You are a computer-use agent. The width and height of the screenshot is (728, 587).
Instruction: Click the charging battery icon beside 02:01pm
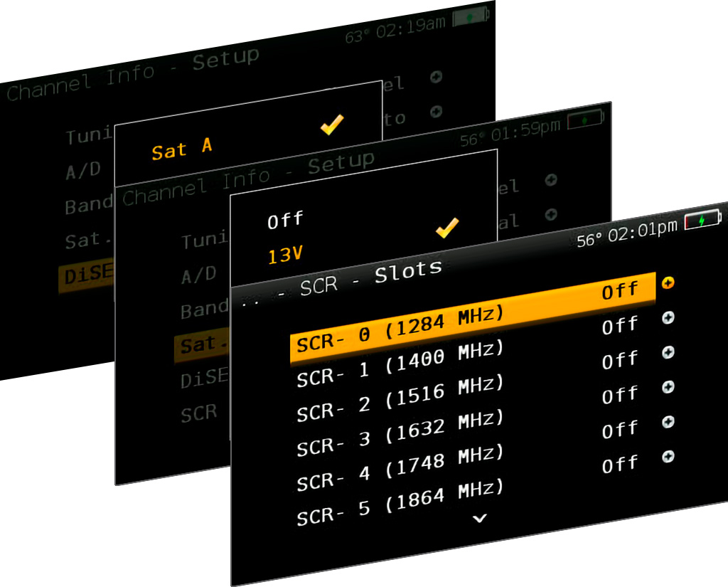(x=702, y=221)
